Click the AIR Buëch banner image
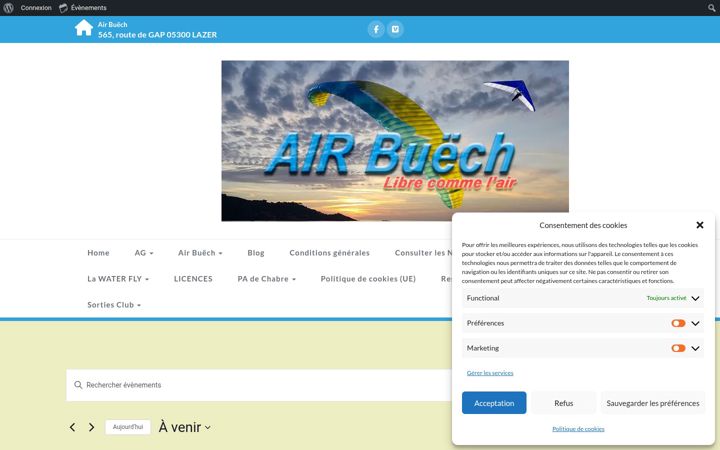 (x=395, y=141)
